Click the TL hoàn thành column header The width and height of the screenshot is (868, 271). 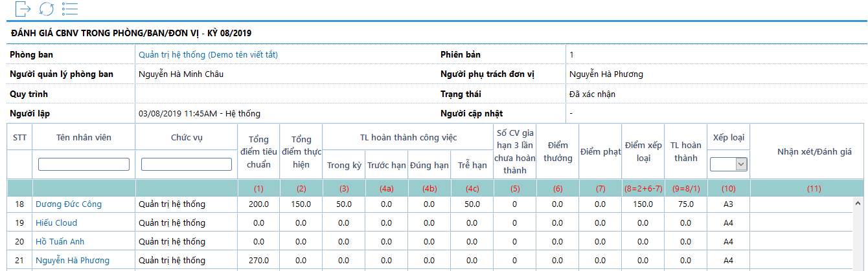(685, 152)
